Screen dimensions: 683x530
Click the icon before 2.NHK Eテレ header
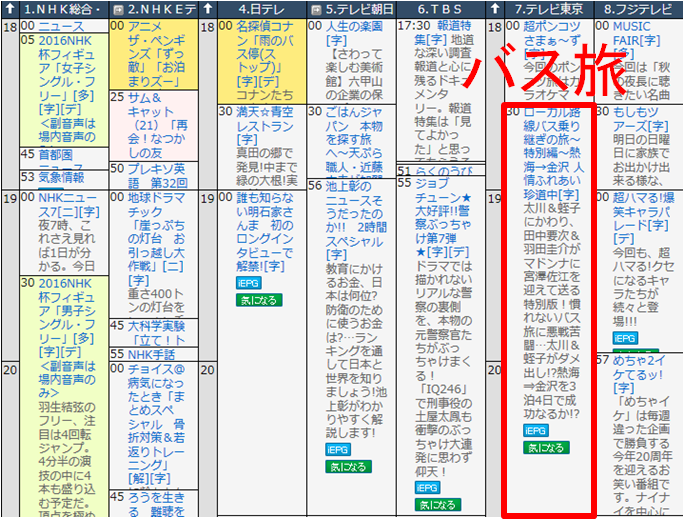pyautogui.click(x=118, y=10)
